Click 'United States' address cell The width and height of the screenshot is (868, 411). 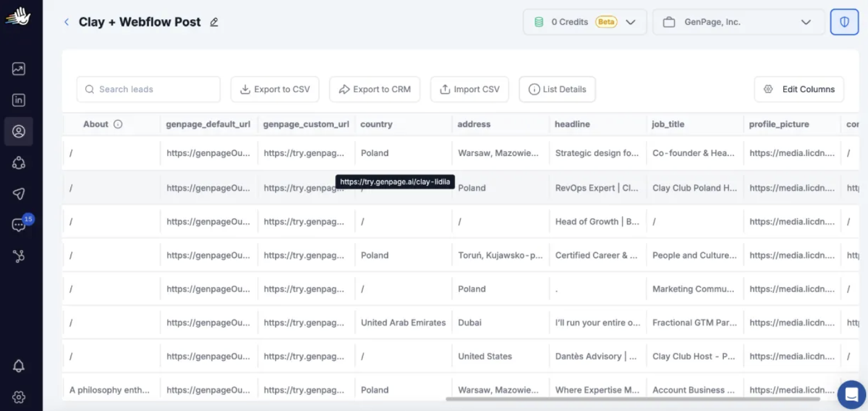(485, 356)
